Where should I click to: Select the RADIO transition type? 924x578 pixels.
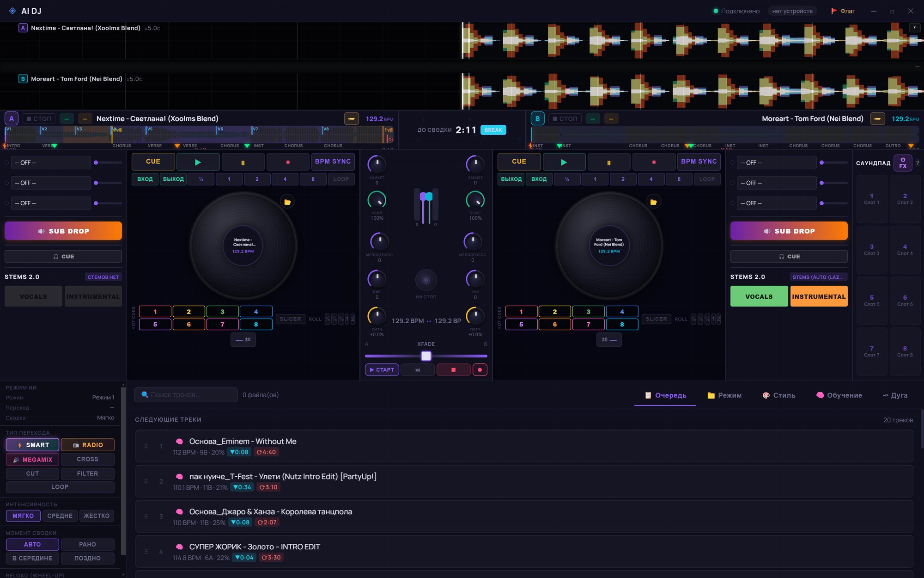point(88,445)
